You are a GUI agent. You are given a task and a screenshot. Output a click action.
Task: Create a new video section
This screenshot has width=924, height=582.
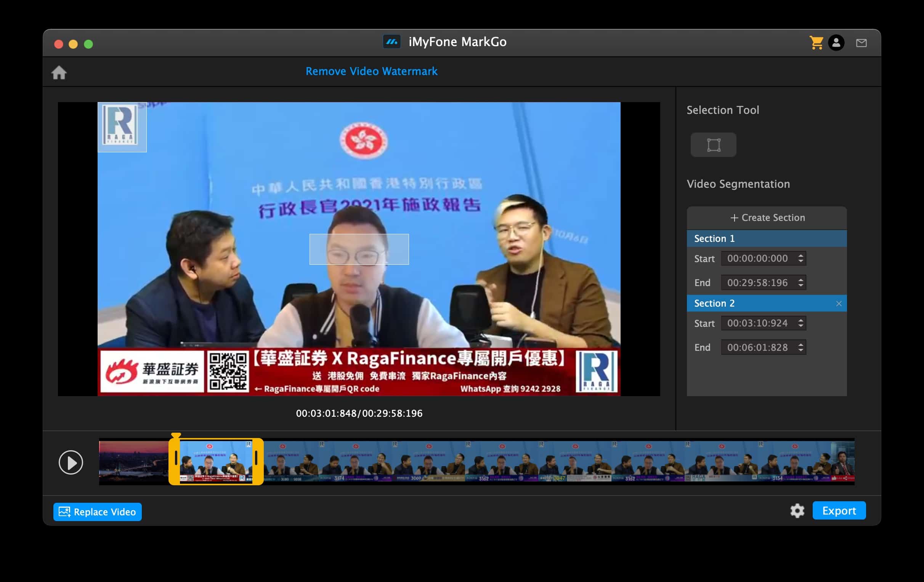click(x=767, y=218)
